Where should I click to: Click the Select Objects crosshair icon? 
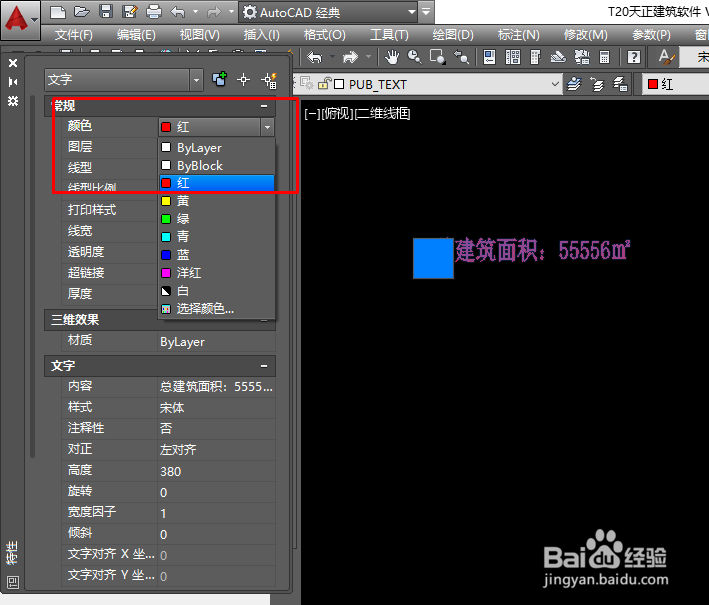(x=244, y=80)
